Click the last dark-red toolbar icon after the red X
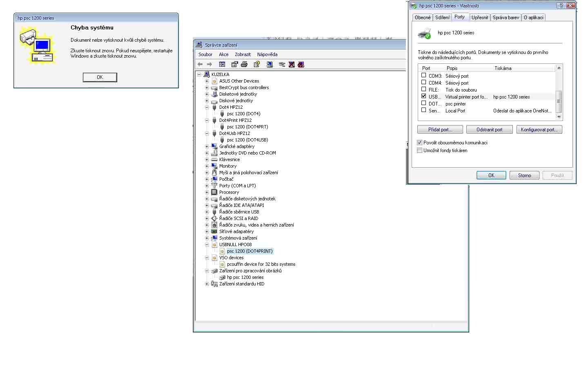Screen dimensions: 588x368 pyautogui.click(x=301, y=64)
